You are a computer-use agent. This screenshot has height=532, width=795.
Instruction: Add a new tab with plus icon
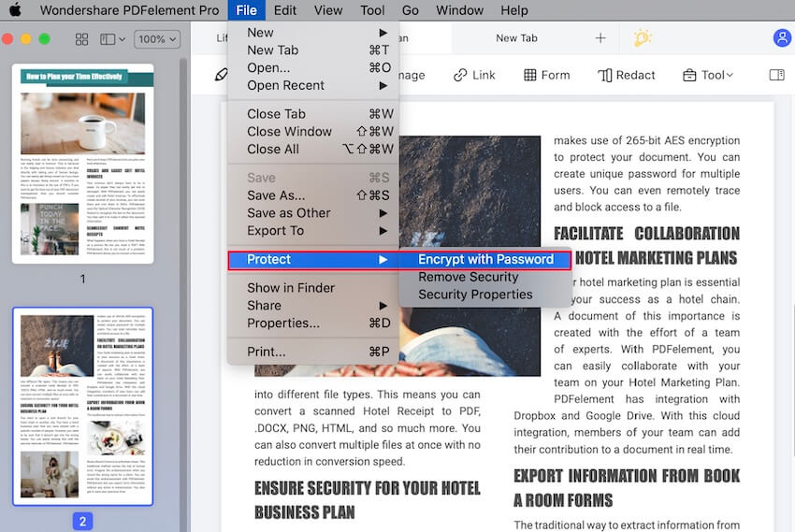point(600,38)
